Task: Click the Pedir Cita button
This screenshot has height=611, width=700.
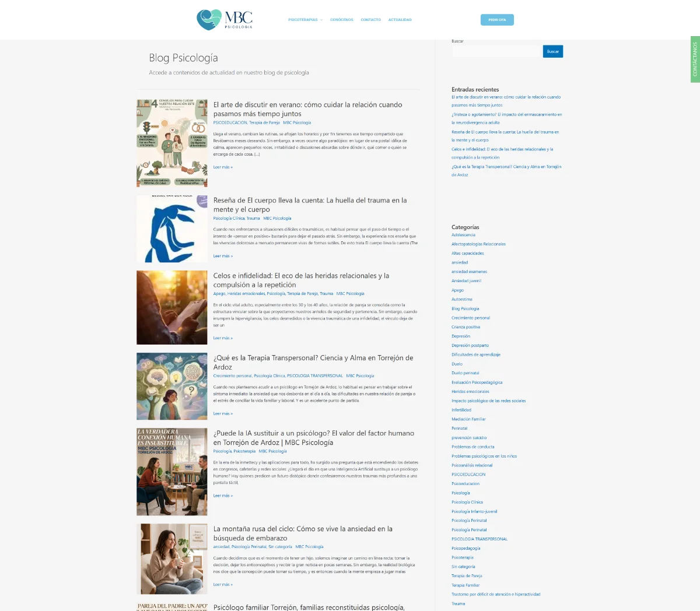Action: (497, 20)
